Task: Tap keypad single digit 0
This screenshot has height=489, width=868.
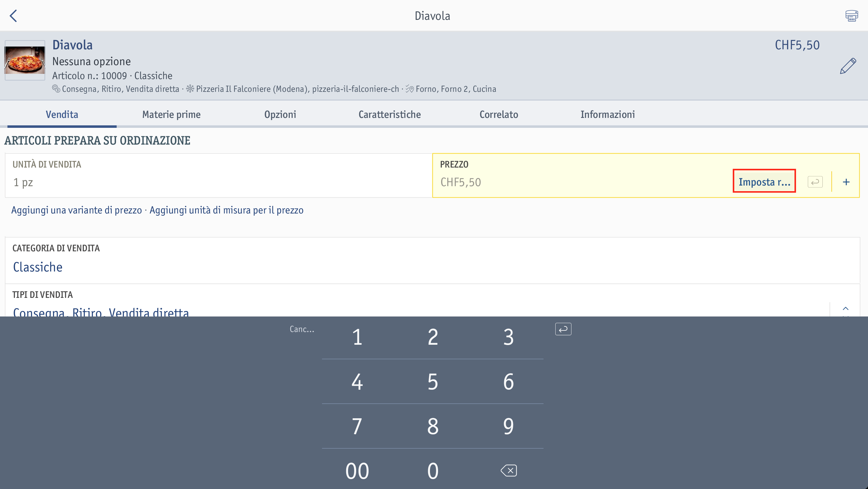Action: click(433, 470)
